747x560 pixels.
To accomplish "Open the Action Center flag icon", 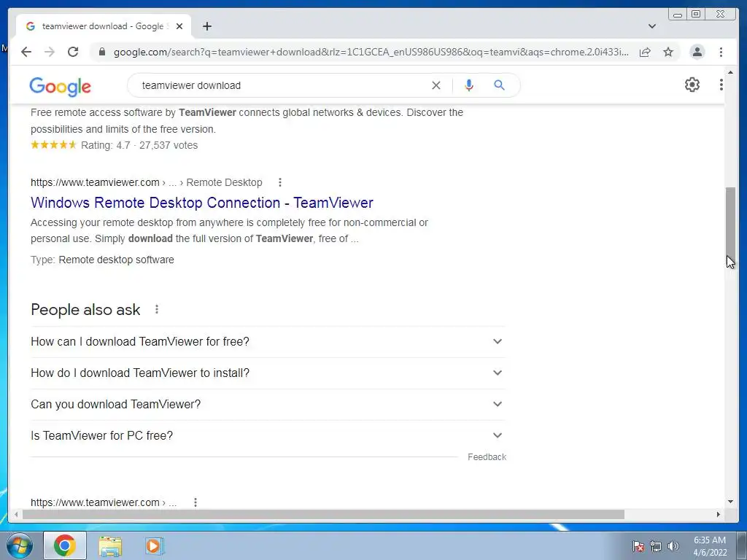I will tap(638, 546).
